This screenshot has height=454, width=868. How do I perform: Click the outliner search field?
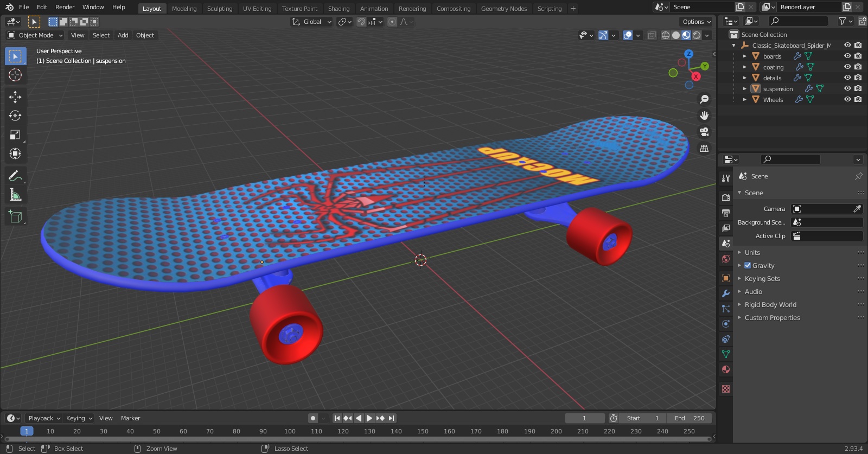798,21
